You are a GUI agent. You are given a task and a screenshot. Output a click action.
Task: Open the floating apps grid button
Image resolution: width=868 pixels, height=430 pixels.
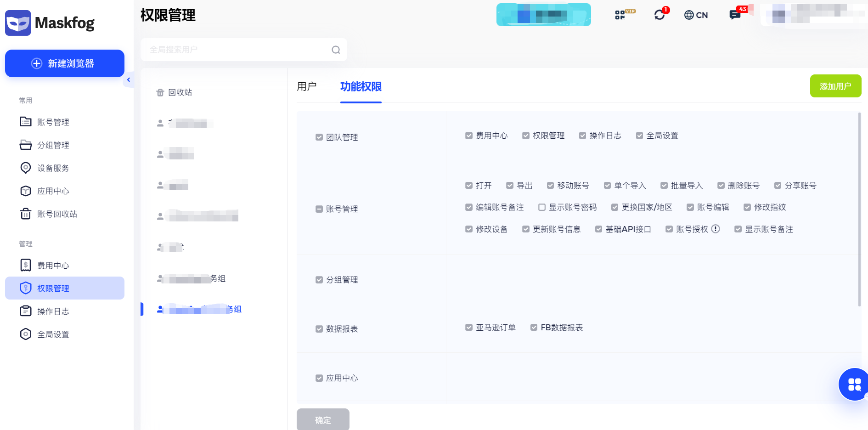854,384
